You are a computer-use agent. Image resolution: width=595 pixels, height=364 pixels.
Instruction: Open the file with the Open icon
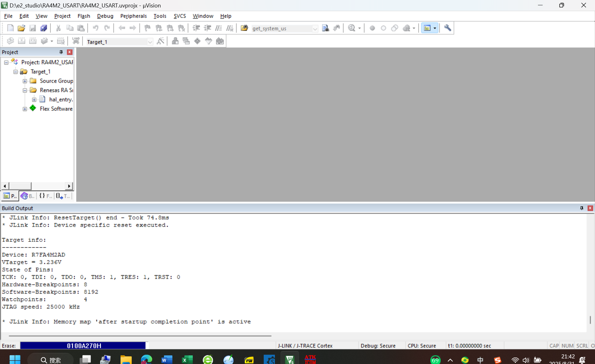tap(21, 28)
